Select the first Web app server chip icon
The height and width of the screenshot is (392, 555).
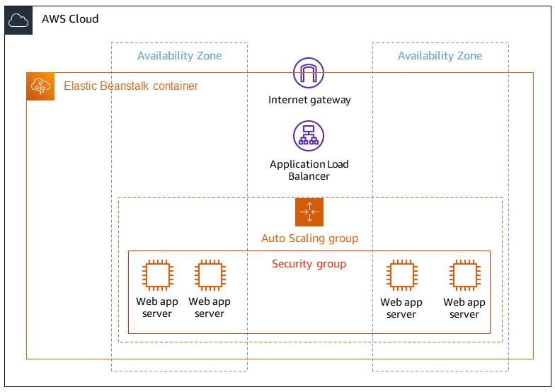[x=158, y=275]
